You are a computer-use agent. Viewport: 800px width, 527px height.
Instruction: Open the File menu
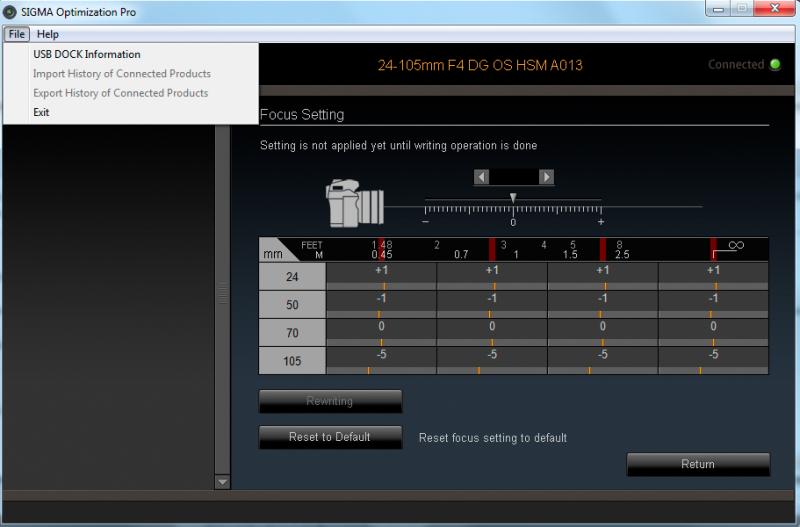(16, 34)
